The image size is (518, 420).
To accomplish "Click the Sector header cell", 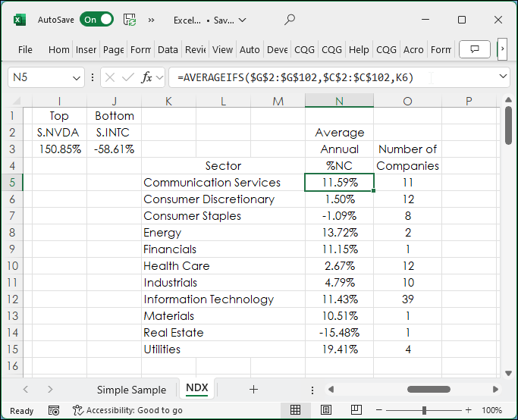I will (x=223, y=166).
